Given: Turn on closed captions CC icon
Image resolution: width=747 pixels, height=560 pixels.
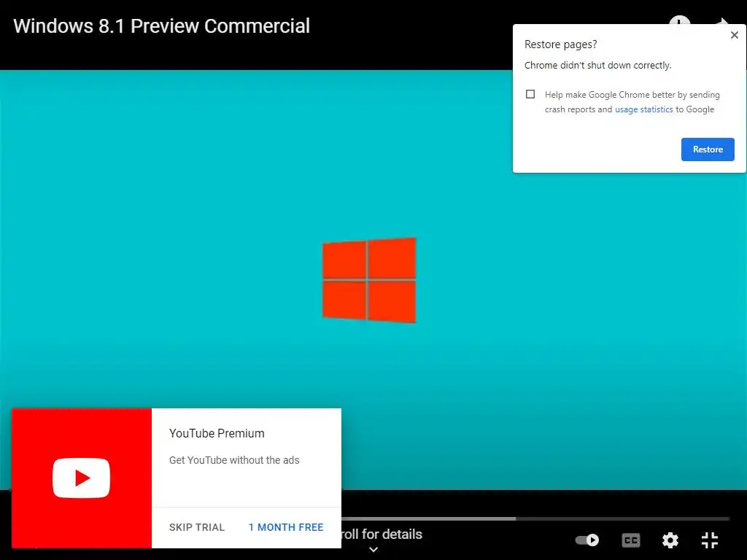Looking at the screenshot, I should coord(631,540).
